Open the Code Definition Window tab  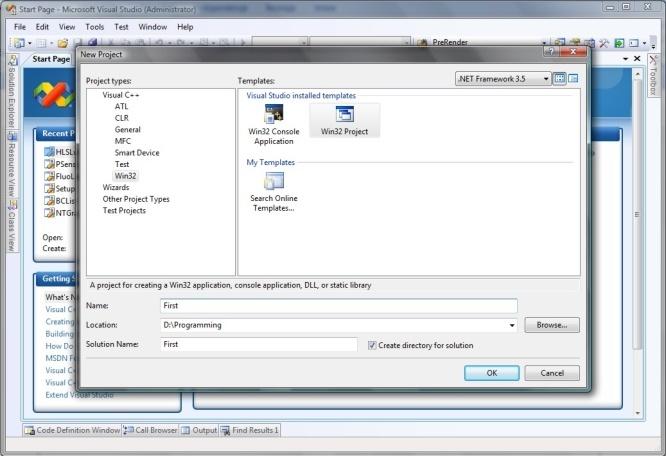tap(72, 430)
